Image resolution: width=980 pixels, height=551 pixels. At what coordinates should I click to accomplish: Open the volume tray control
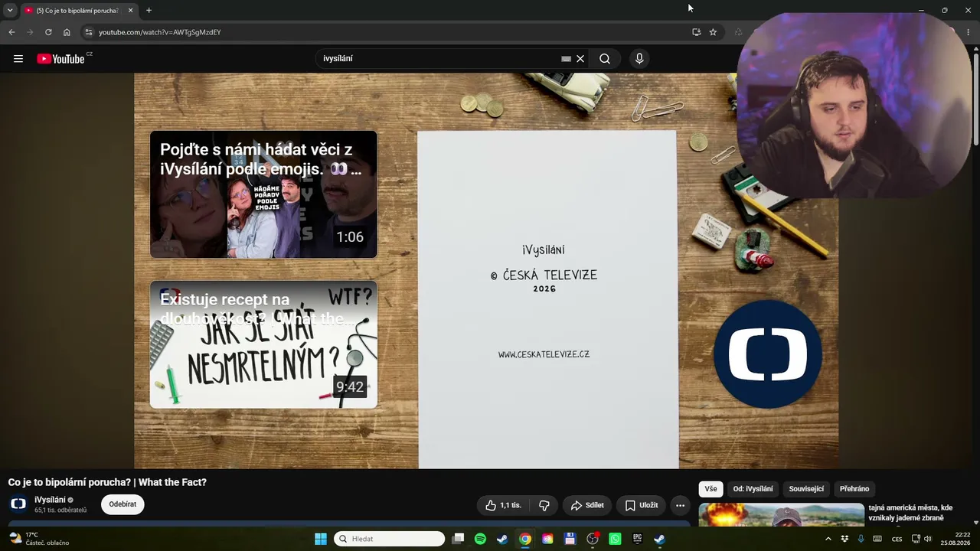point(928,539)
